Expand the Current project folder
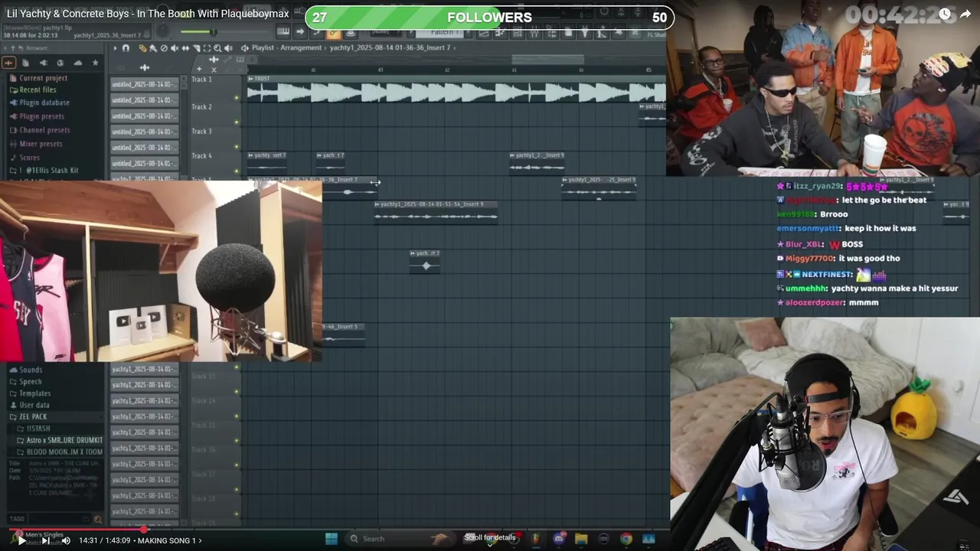This screenshot has width=980, height=551. click(43, 78)
